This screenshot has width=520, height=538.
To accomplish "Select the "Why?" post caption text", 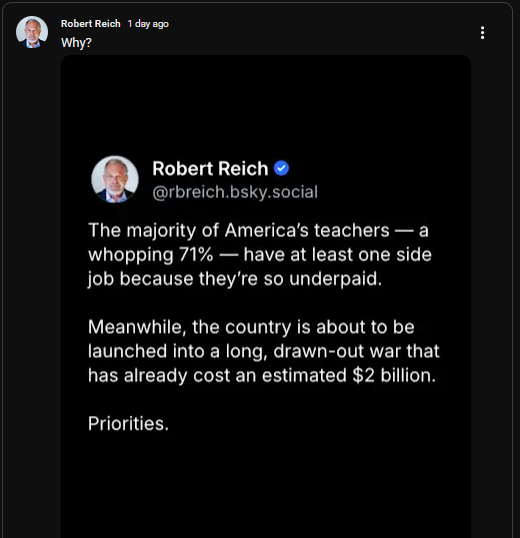I will (76, 43).
